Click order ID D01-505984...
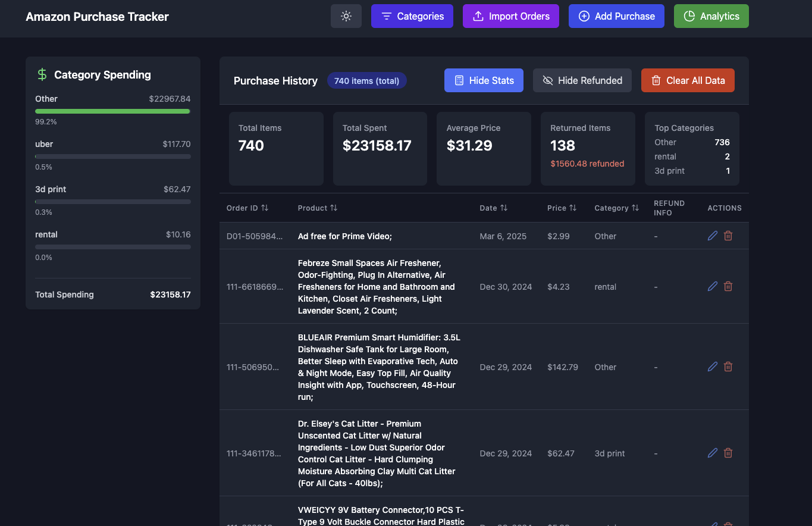This screenshot has width=812, height=526. [x=255, y=236]
